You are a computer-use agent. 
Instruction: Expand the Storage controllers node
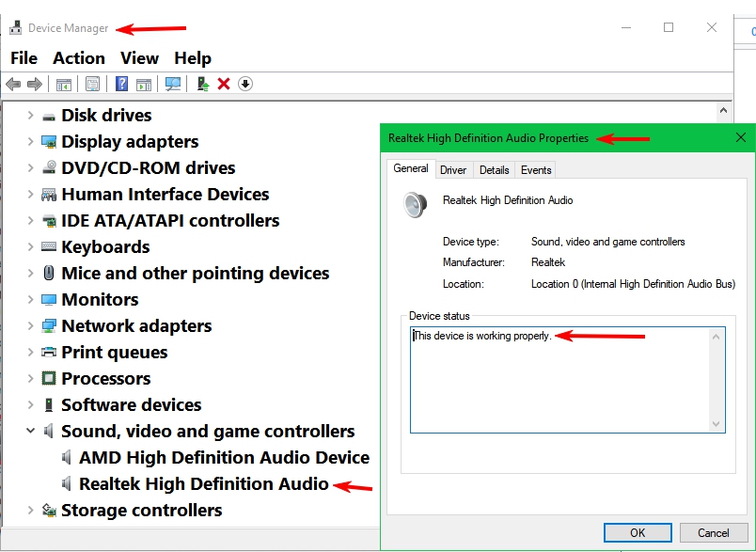coord(30,510)
